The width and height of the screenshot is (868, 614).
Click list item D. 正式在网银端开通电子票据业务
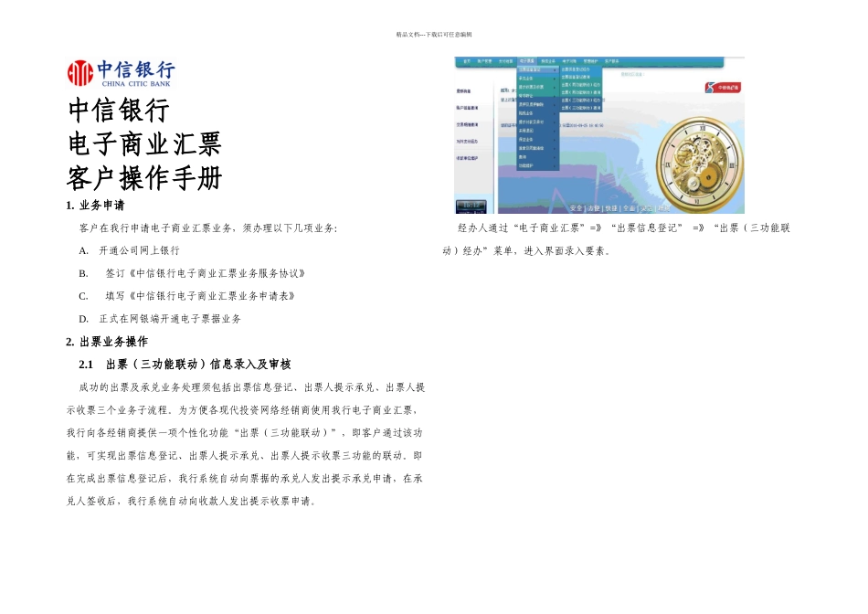click(x=160, y=319)
